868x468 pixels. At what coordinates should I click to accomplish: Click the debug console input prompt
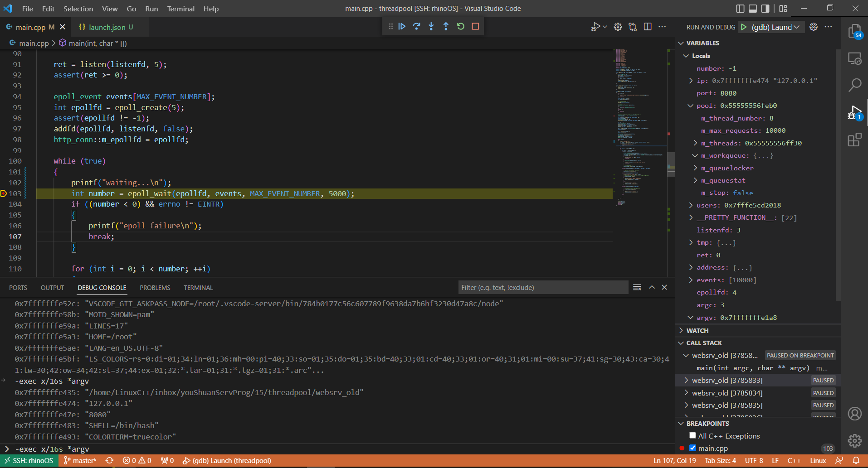[340, 449]
